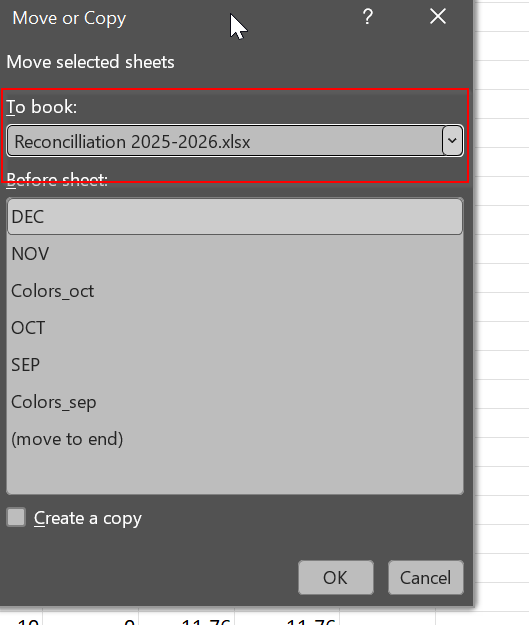
Task: Choose the (move to end) option
Action: point(235,439)
